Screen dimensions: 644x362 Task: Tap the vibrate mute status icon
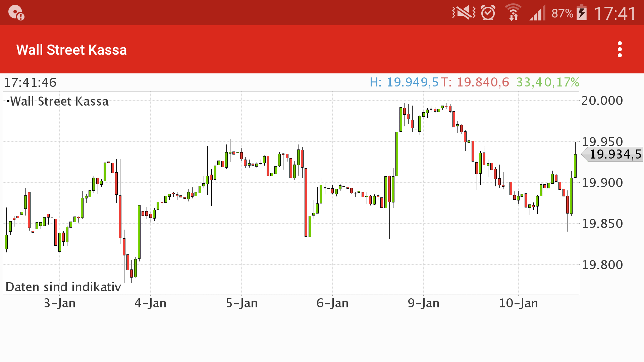[x=464, y=13]
